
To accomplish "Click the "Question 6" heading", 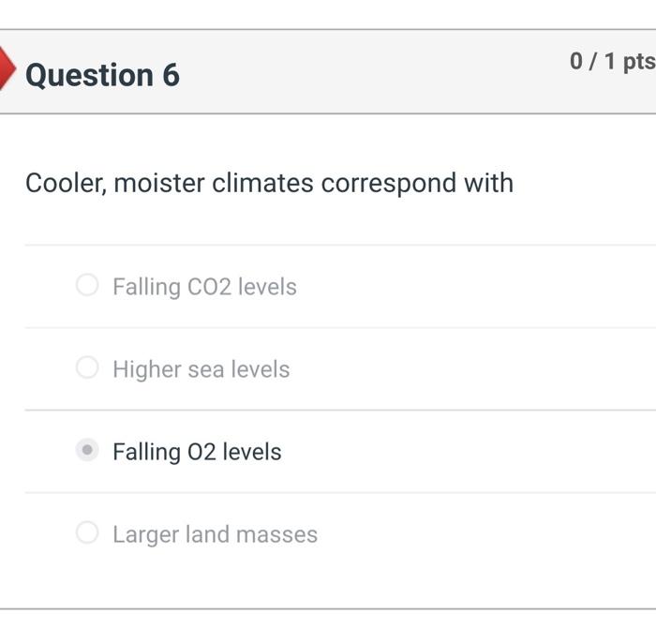I will pos(102,75).
